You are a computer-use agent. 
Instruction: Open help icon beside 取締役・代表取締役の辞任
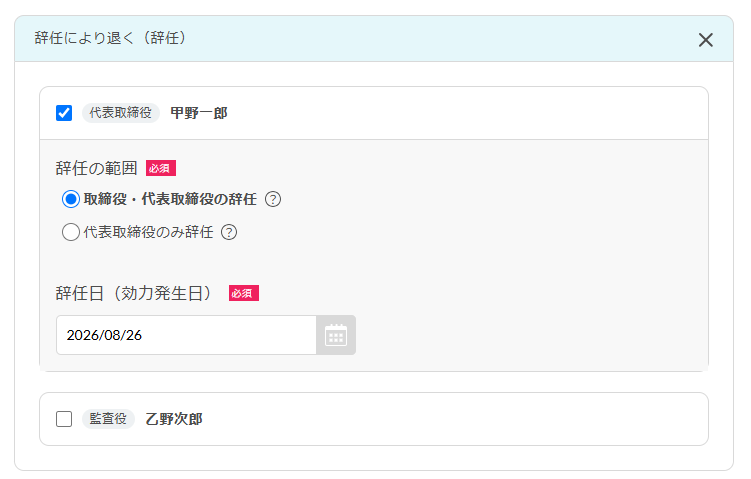click(x=273, y=199)
